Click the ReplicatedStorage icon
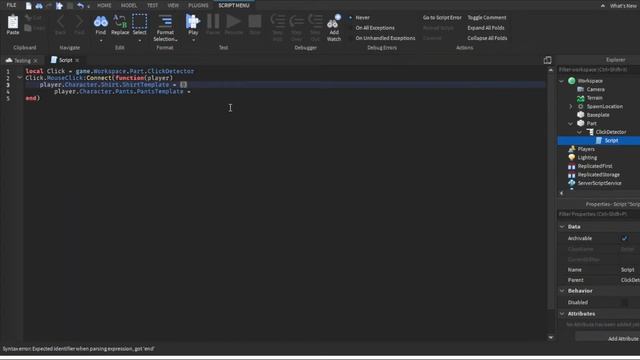Viewport: 640px width, 360px height. click(571, 175)
